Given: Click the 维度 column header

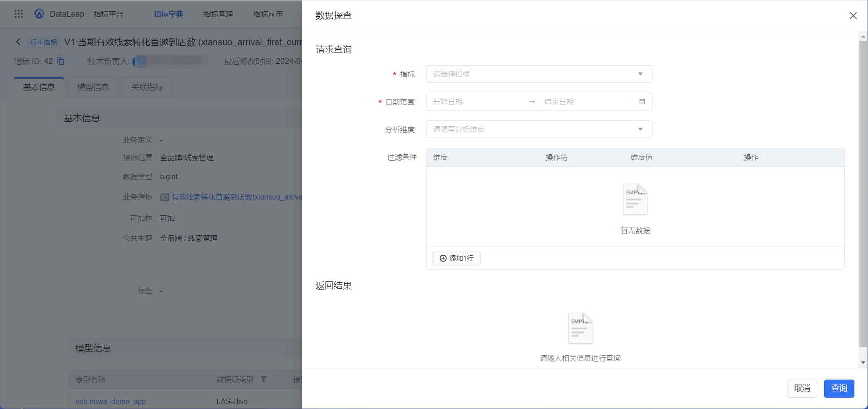Looking at the screenshot, I should [x=440, y=157].
